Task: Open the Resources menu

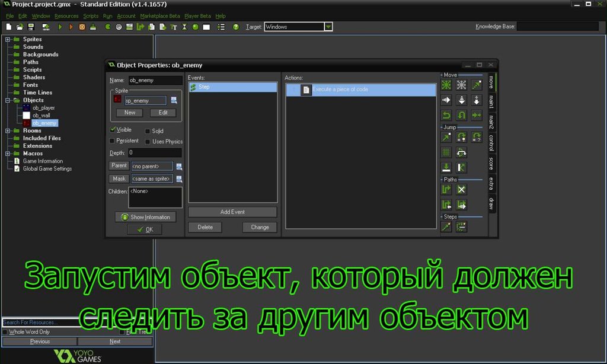Action: [66, 16]
